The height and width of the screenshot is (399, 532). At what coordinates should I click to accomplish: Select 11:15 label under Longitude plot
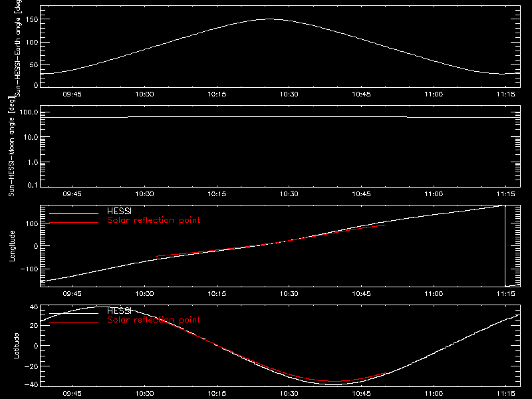506,294
